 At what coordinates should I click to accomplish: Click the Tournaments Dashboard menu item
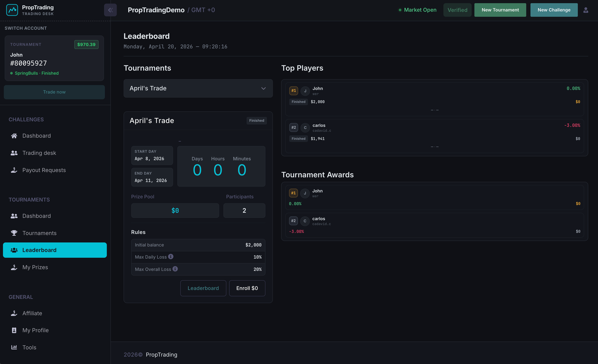click(36, 216)
